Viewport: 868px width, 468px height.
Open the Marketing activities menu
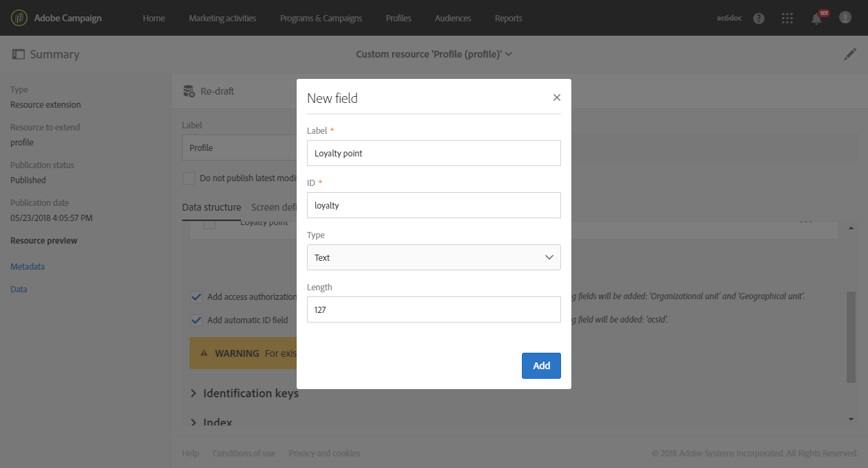point(222,19)
